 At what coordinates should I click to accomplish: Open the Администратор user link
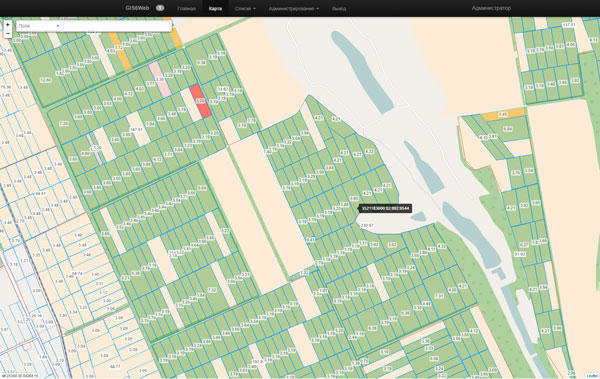[x=491, y=8]
